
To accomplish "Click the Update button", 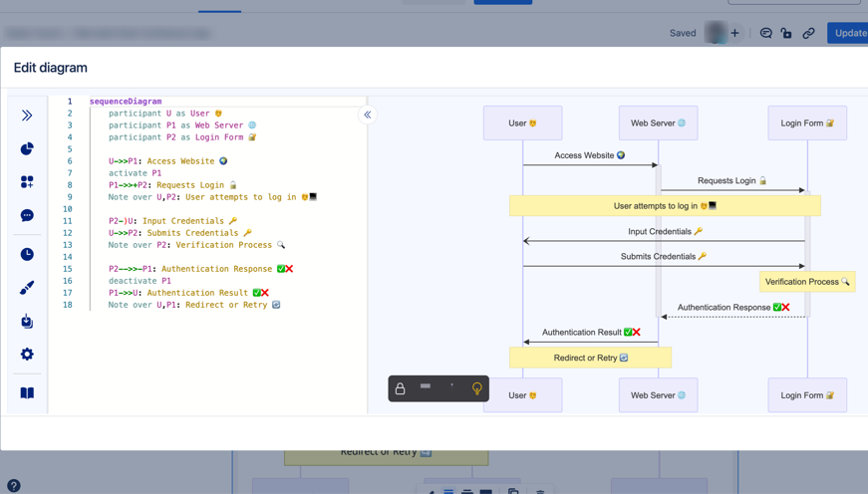I will 849,33.
